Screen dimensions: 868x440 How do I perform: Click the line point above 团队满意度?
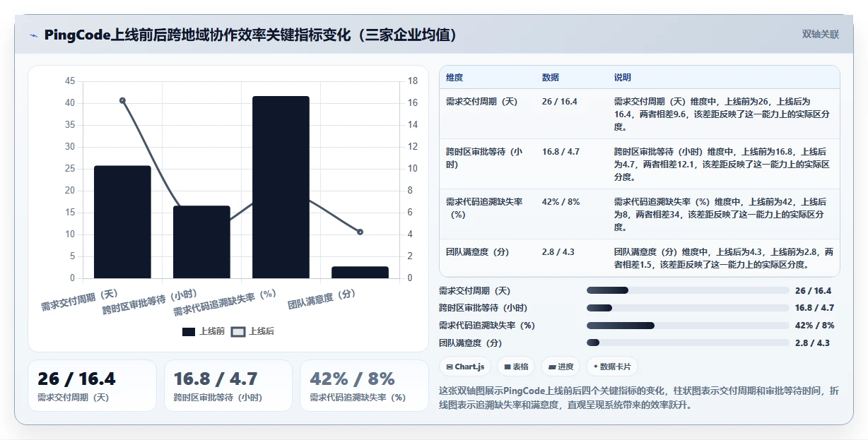[360, 232]
